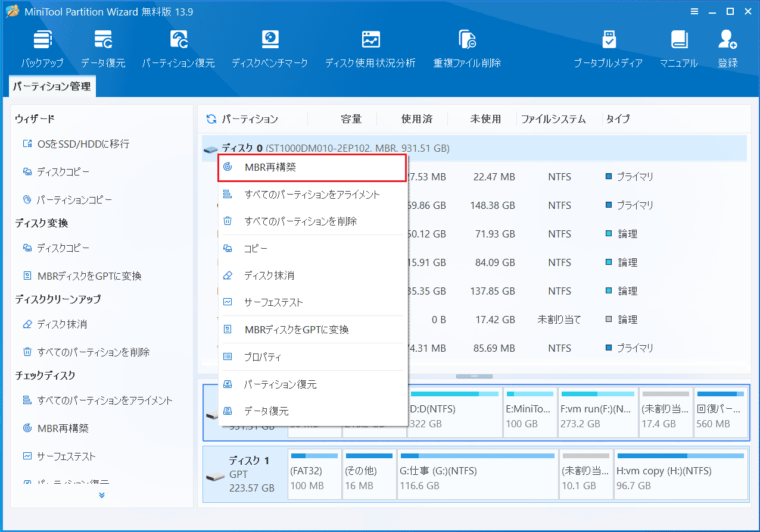Viewport: 760px width, 532px height.
Task: Click ディスク抹消 in the left sidebar
Action: pyautogui.click(x=54, y=324)
